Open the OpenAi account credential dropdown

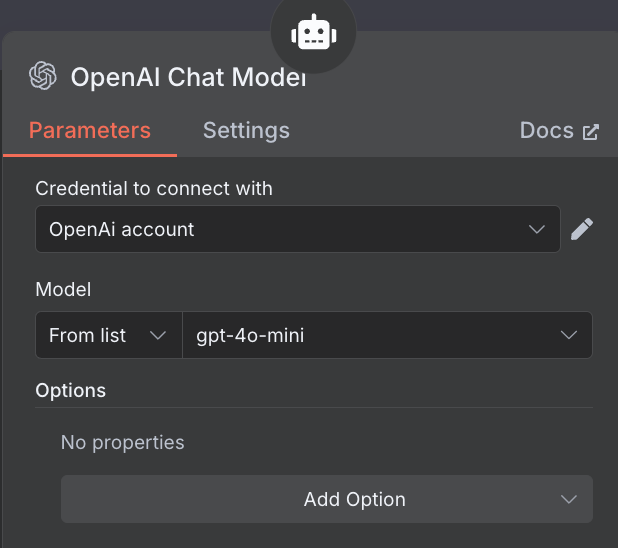298,229
